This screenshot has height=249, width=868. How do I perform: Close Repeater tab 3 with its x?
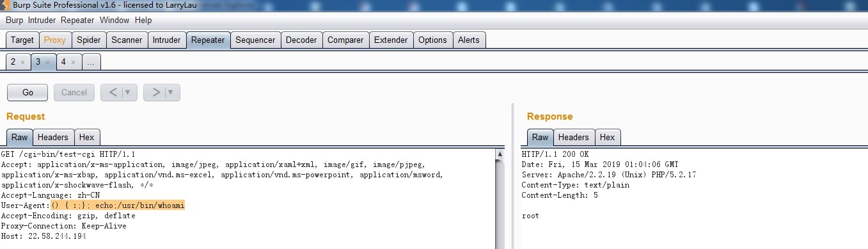pos(47,63)
